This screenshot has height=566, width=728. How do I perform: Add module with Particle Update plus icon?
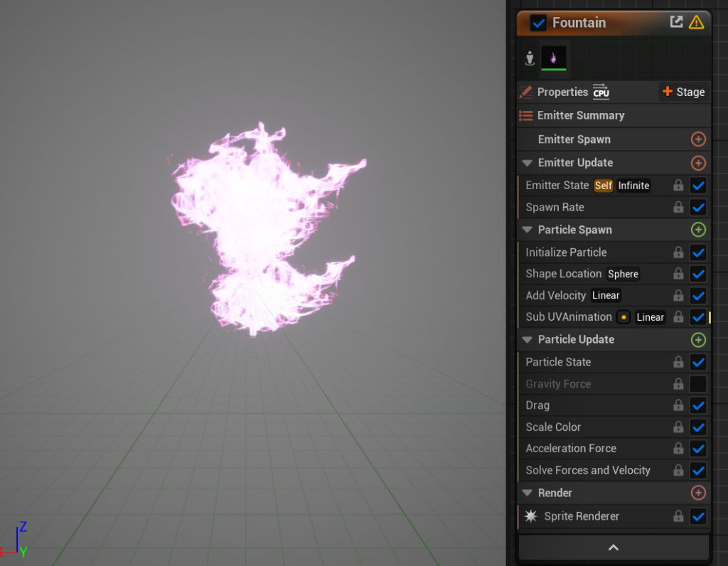[x=698, y=340]
